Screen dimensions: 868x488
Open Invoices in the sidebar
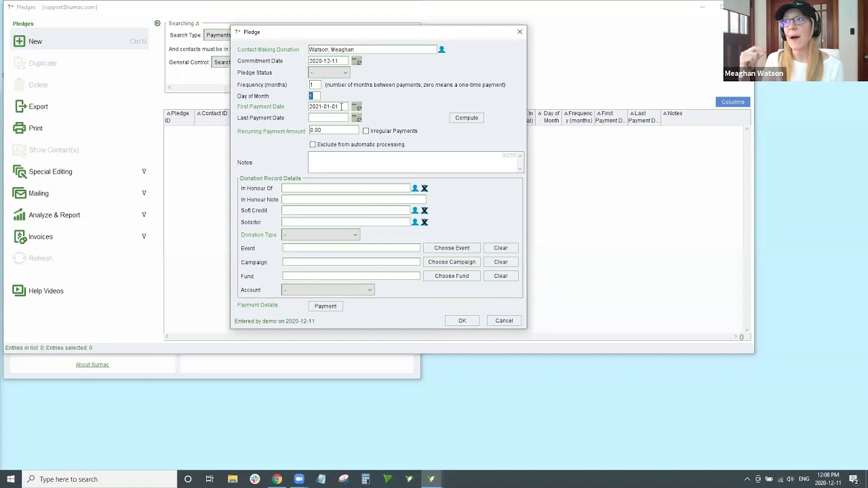41,237
